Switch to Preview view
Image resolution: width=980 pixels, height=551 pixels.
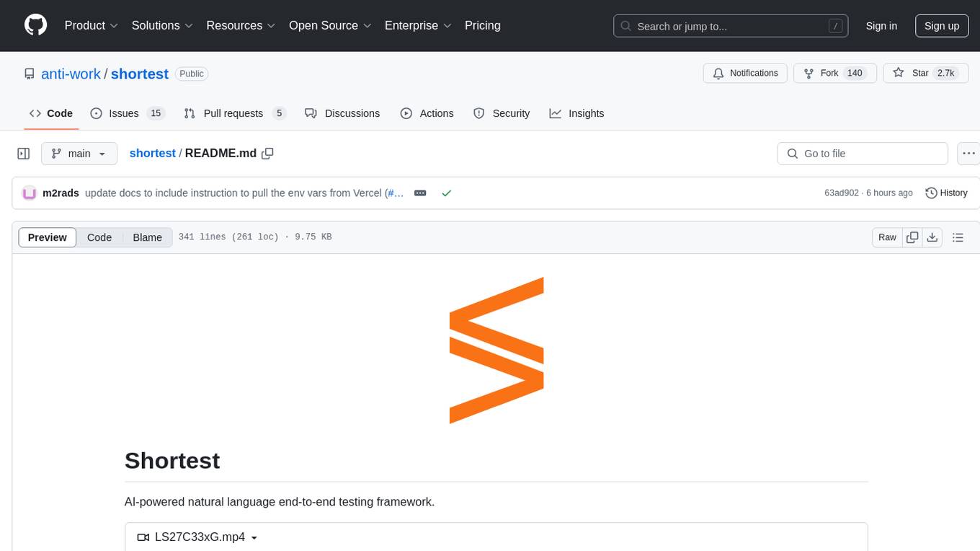(x=48, y=237)
